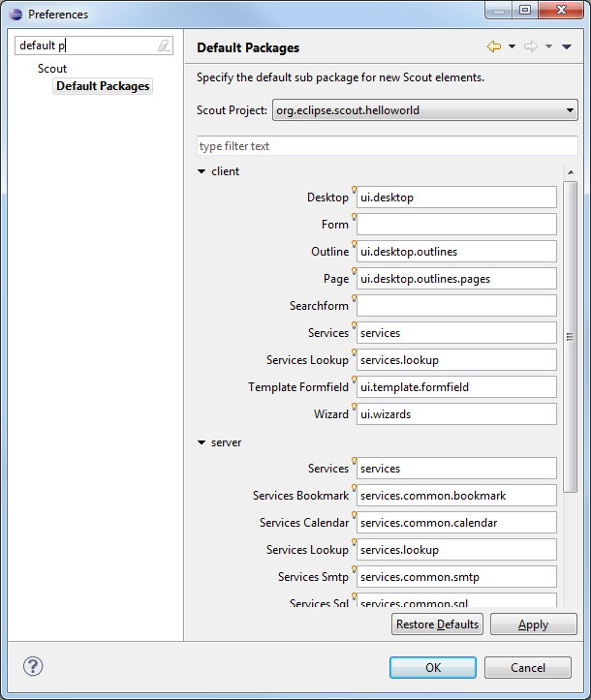Select the Scout tree node
591x700 pixels.
pyautogui.click(x=52, y=69)
